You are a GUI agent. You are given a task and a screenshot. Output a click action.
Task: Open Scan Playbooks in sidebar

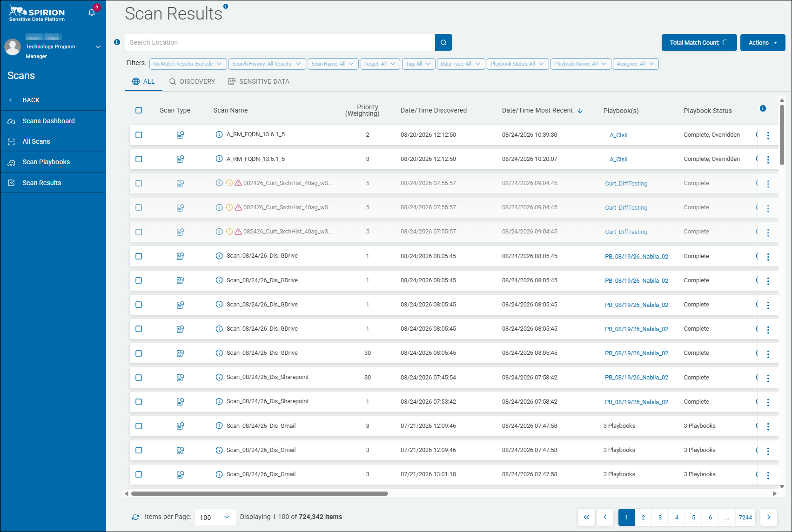54,162
